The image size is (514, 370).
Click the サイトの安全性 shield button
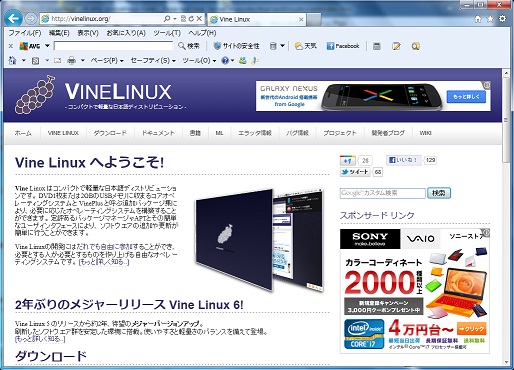tap(236, 46)
